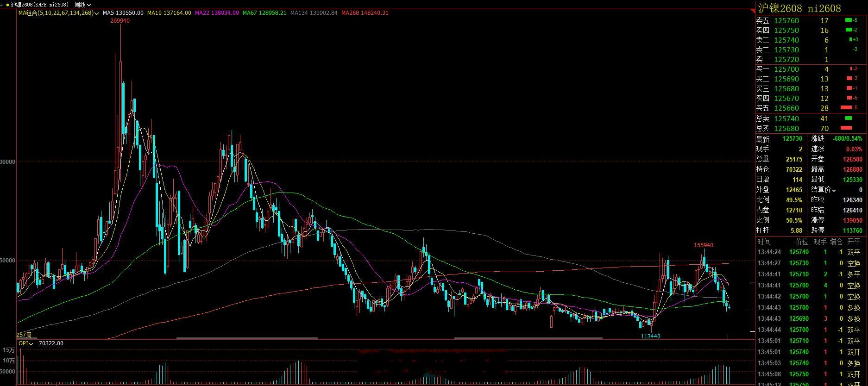Click the 155940 recent high label
868x386 pixels.
click(x=703, y=245)
